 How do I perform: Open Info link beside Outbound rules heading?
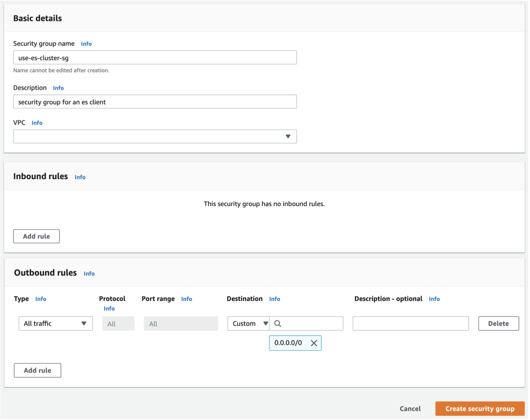[x=89, y=274]
